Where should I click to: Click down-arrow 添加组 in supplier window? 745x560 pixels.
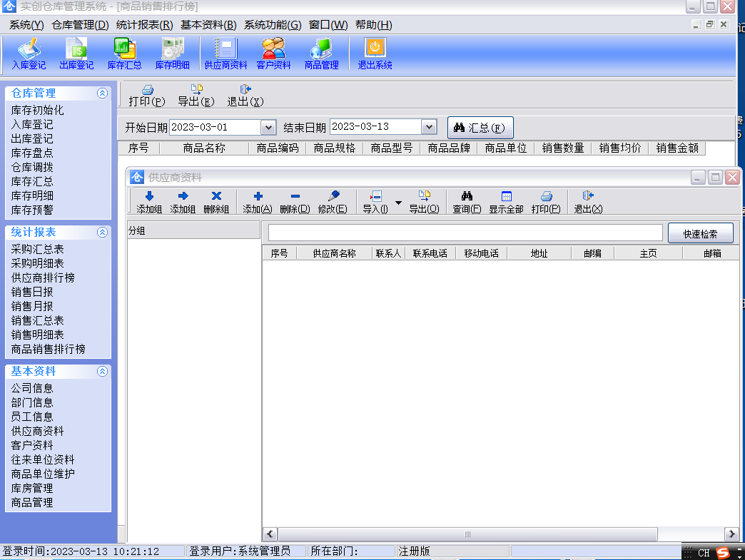pyautogui.click(x=149, y=203)
